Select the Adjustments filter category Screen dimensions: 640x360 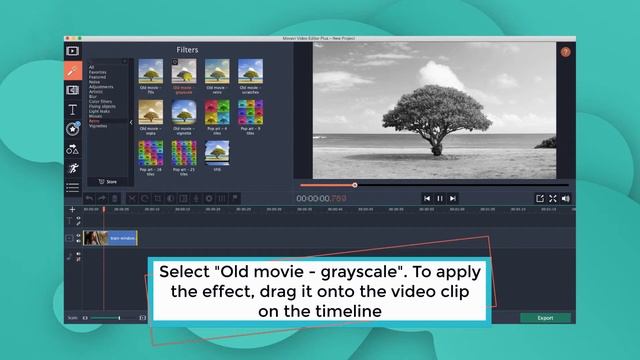click(x=101, y=87)
